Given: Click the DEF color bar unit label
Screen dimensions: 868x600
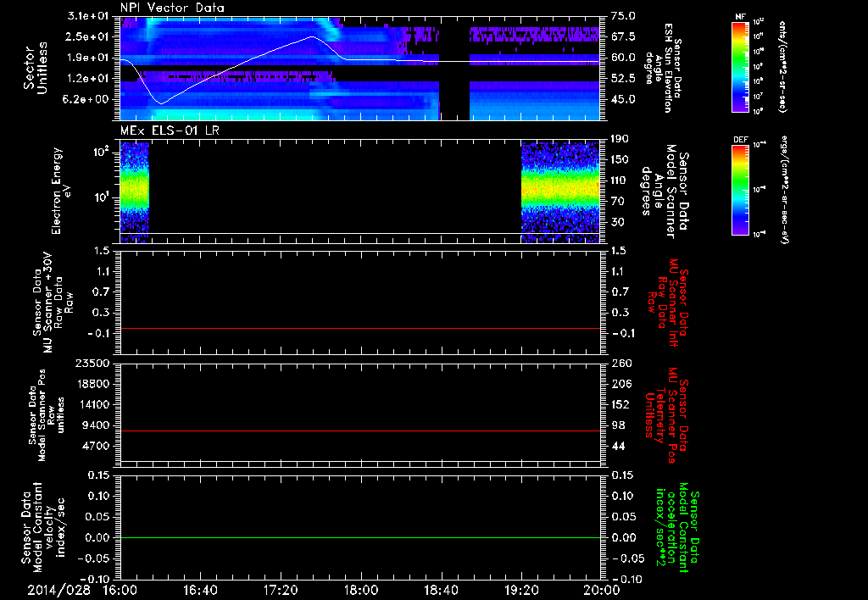Looking at the screenshot, I should pos(782,190).
